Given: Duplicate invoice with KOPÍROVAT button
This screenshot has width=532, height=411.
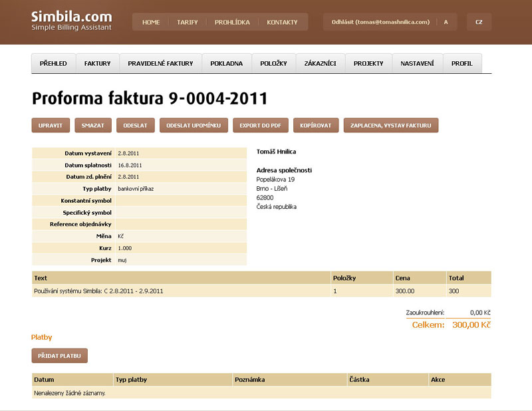Looking at the screenshot, I should [315, 125].
